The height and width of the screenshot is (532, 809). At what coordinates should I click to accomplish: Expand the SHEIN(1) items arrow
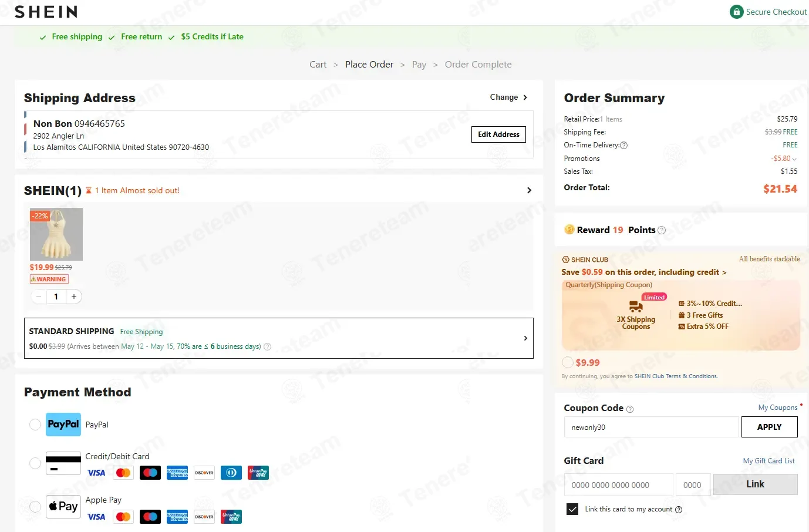tap(529, 190)
